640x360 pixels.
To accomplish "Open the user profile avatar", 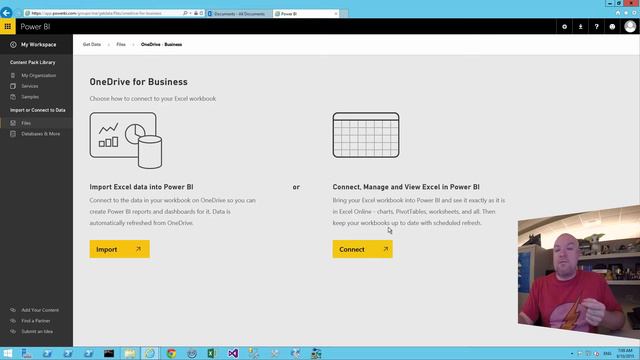I will [630, 27].
